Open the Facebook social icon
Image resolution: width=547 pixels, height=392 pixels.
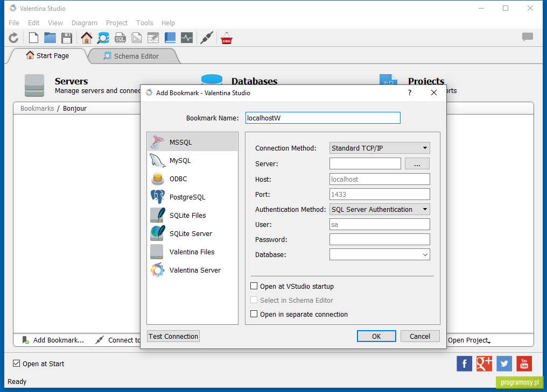point(464,364)
